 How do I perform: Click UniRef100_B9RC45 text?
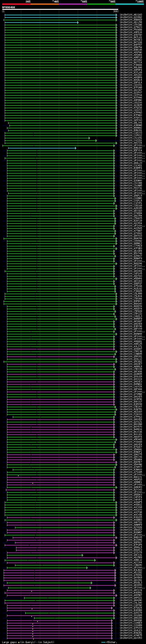[131, 50]
